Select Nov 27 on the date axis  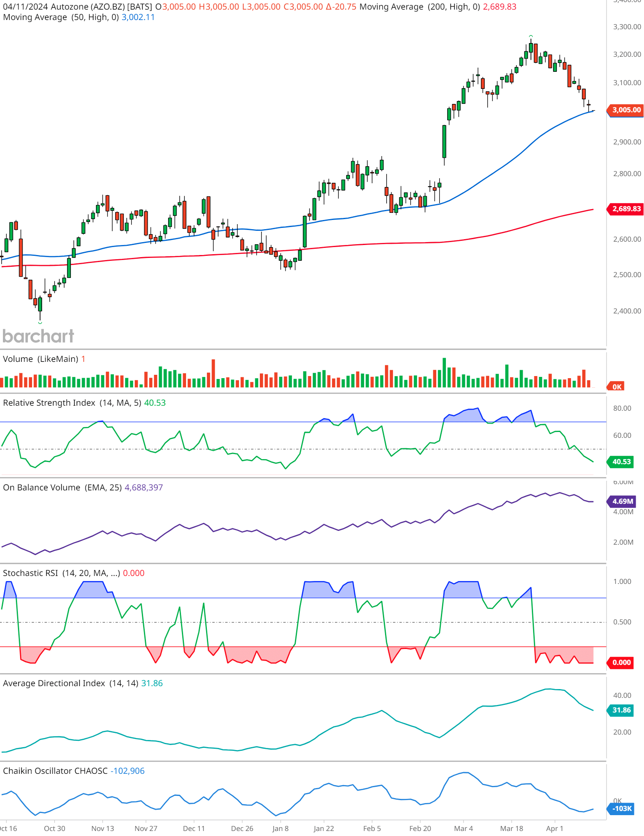146,828
